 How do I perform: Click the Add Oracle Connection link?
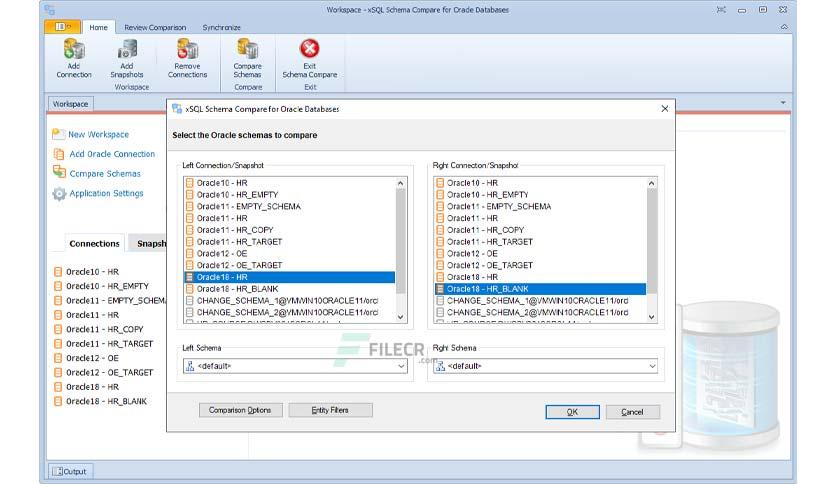(x=112, y=154)
